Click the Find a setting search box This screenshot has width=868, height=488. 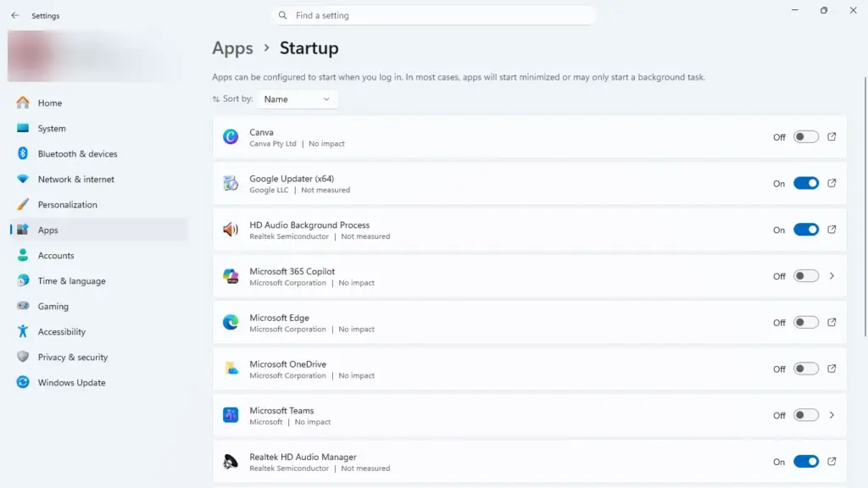click(435, 15)
